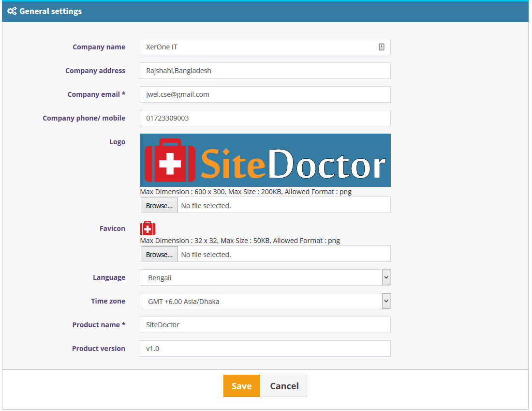Image resolution: width=532 pixels, height=411 pixels.
Task: Cancel the settings changes
Action: coord(284,386)
